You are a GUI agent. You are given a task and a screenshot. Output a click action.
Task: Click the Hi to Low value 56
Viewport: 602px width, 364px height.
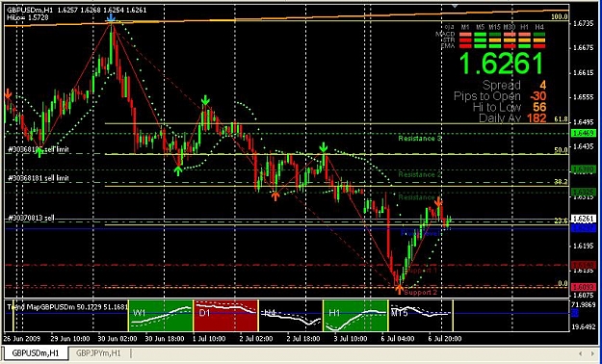[539, 107]
